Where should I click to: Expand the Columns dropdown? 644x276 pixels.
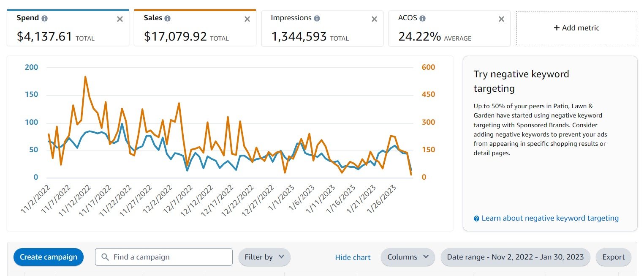point(408,257)
